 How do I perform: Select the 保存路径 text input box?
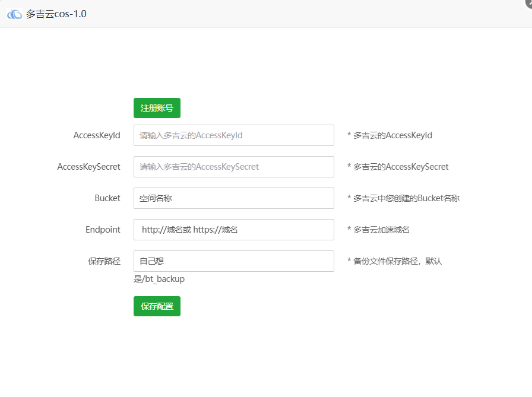point(233,261)
